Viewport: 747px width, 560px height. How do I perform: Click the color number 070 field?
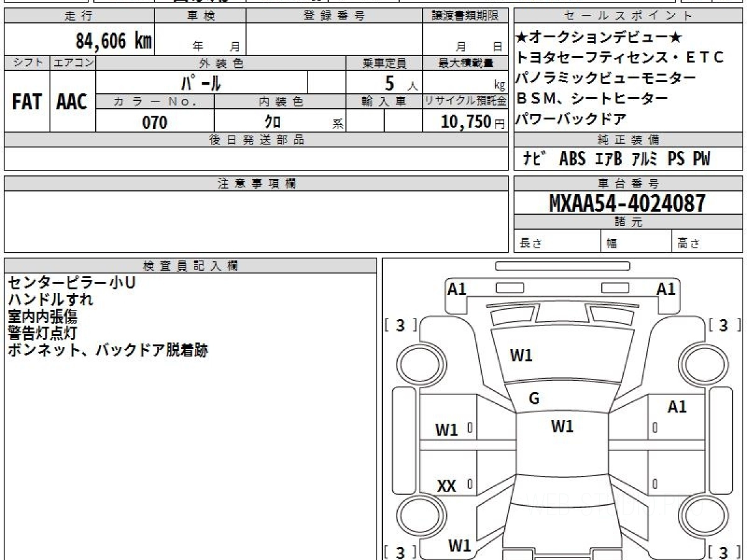click(154, 122)
